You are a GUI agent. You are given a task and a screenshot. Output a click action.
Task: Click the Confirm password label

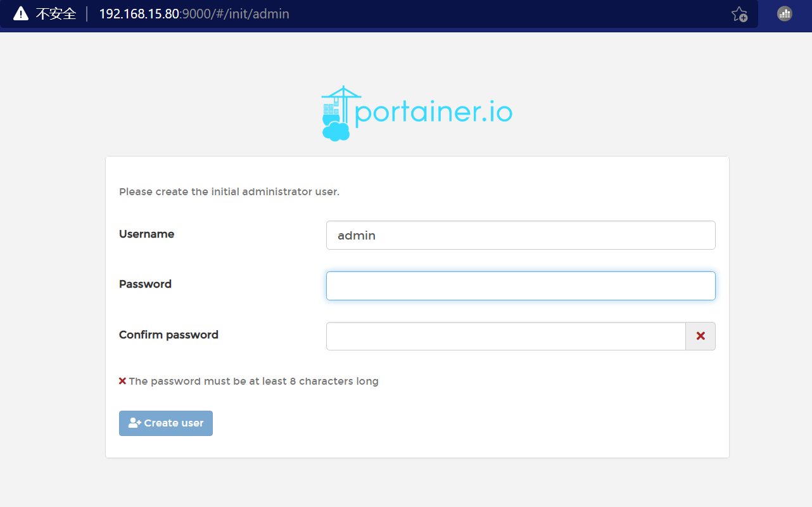tap(168, 335)
